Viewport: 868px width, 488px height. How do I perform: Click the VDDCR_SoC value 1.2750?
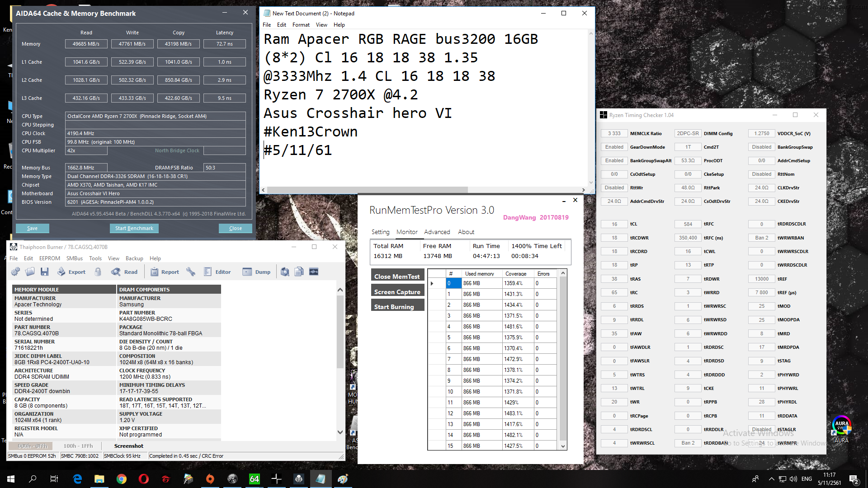coord(762,133)
